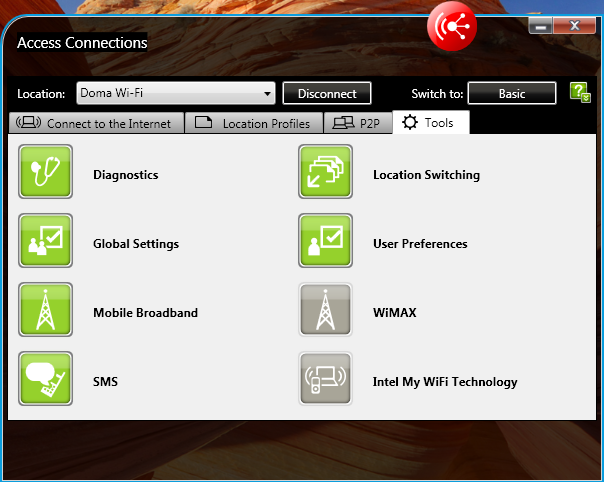
Task: Click the Location Switching icon
Action: (326, 172)
